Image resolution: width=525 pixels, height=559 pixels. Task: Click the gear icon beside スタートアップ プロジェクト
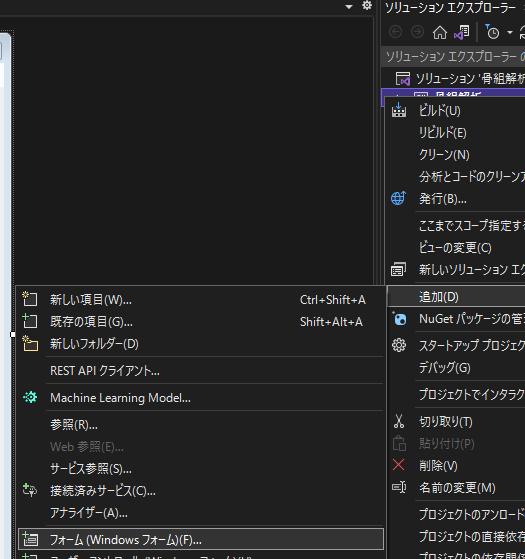coord(399,345)
